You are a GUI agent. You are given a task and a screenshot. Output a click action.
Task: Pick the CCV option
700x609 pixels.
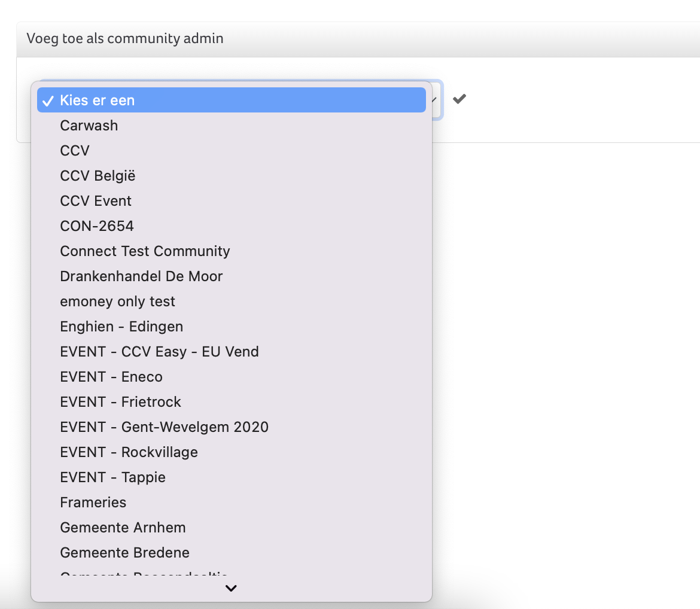232,151
